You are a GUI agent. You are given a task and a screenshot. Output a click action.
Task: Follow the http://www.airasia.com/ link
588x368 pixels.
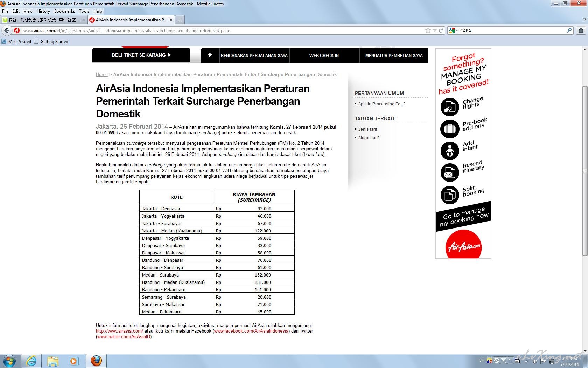tap(119, 331)
